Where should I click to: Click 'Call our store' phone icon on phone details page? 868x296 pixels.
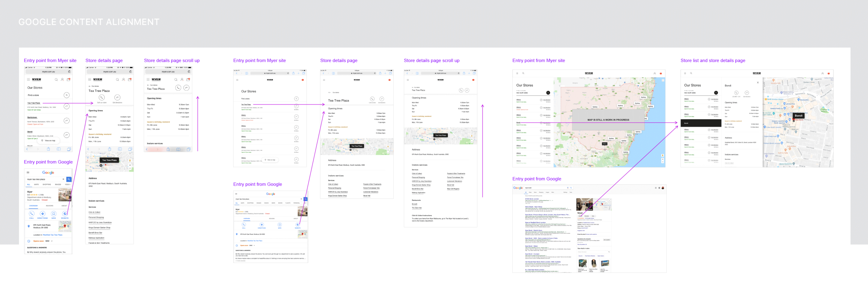tap(102, 98)
